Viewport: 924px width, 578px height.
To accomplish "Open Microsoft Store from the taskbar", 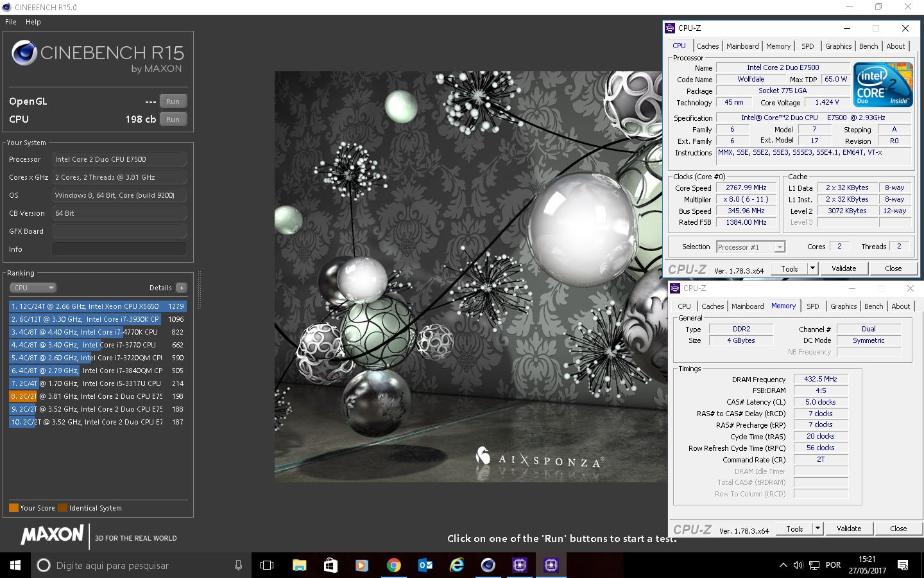I will pyautogui.click(x=330, y=565).
